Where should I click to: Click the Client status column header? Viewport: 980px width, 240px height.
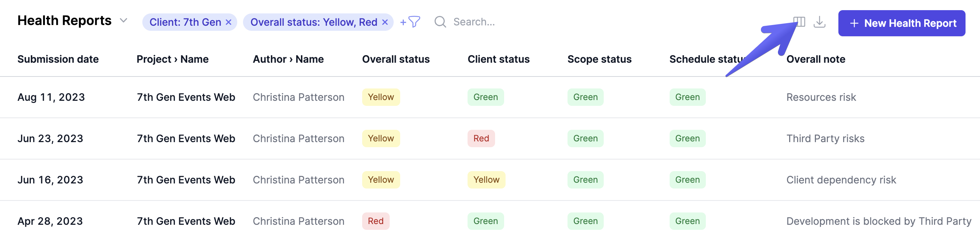coord(498,59)
